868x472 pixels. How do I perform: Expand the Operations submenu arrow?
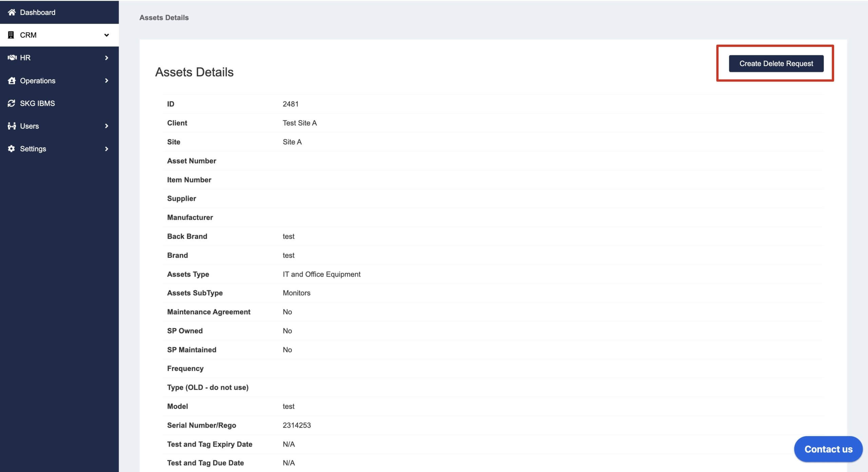point(106,80)
